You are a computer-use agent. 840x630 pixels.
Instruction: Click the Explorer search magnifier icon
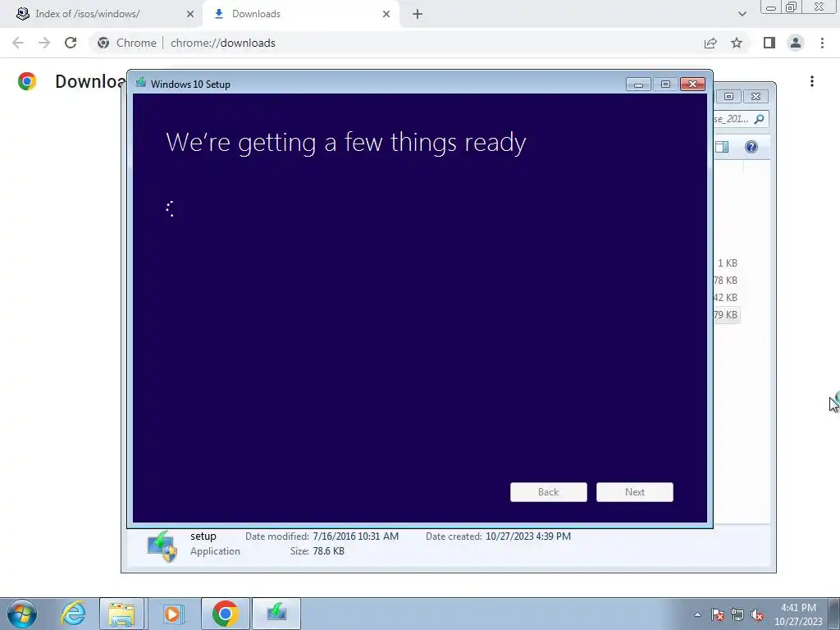coord(759,119)
